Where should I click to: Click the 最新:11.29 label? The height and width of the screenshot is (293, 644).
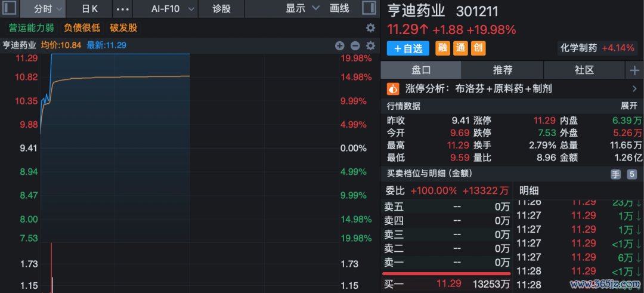pos(106,45)
